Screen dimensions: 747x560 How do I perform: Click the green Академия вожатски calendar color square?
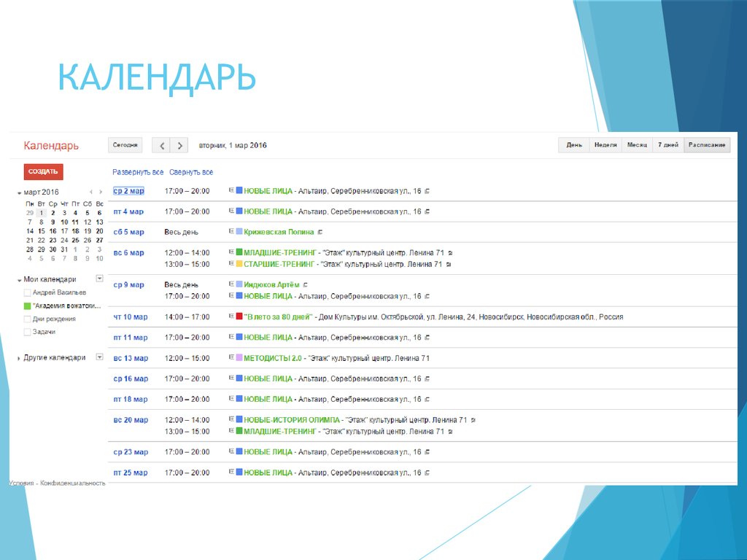click(28, 306)
